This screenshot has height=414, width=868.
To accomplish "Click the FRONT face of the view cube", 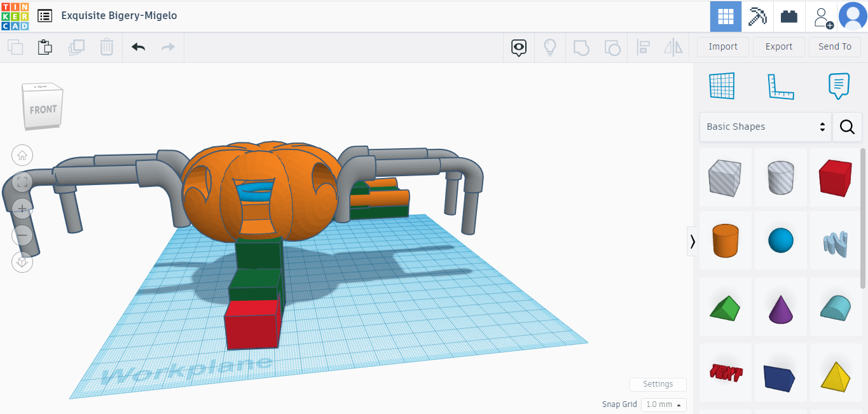I will [42, 109].
